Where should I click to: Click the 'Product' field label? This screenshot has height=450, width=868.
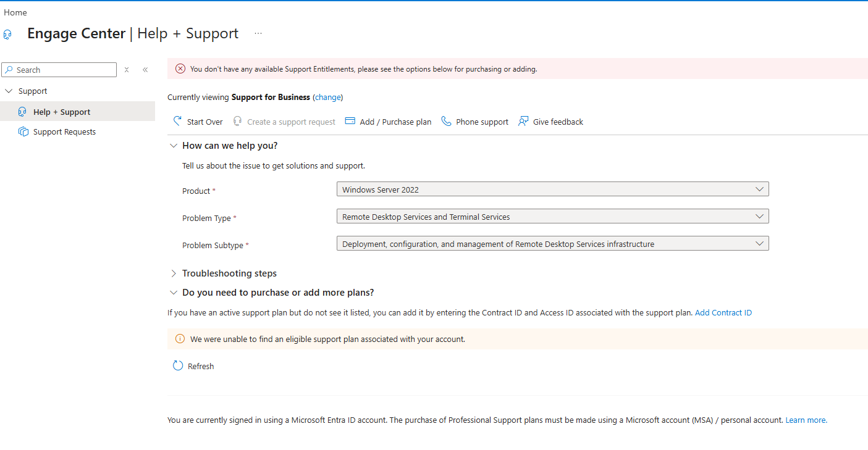pos(196,191)
